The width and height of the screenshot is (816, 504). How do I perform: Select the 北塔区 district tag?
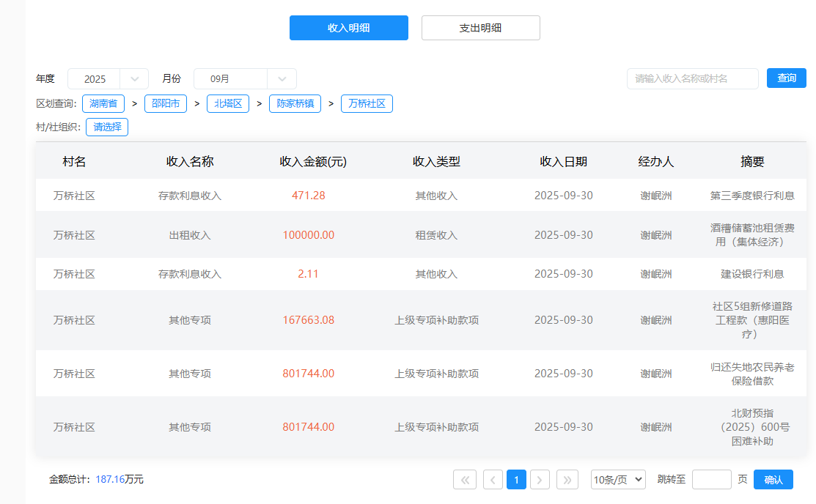click(228, 103)
